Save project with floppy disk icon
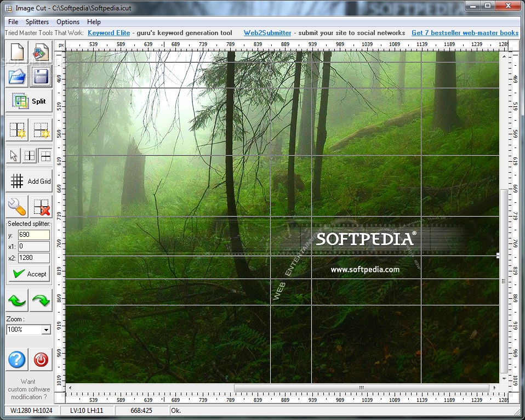Screen dimensions: 525x420 point(41,76)
